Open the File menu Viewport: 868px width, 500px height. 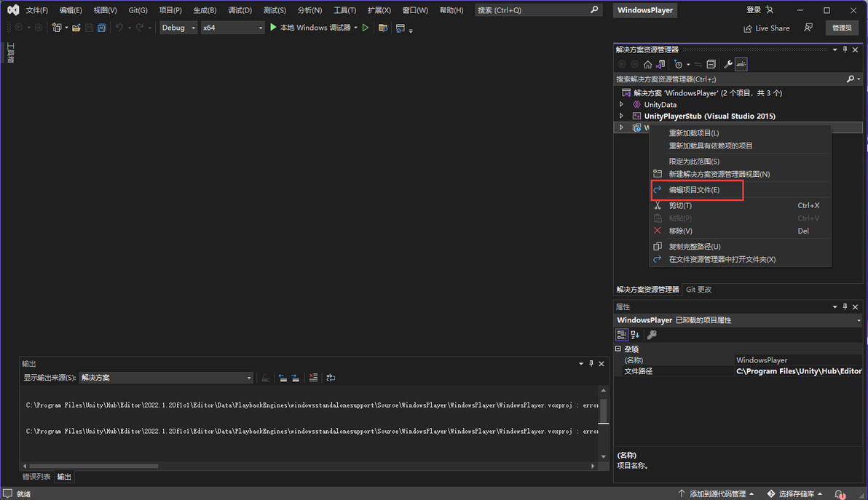coord(36,10)
